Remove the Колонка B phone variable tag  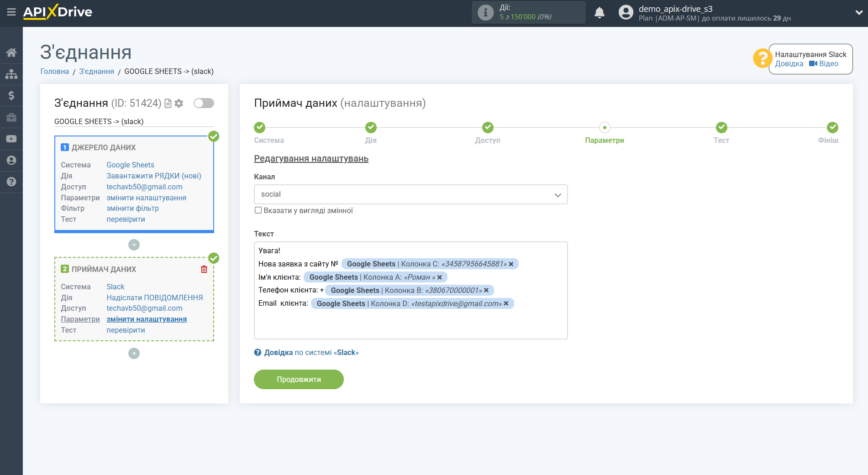(487, 290)
